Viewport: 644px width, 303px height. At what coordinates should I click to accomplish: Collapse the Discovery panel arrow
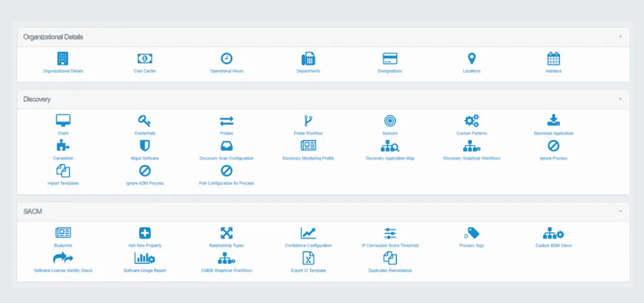(620, 99)
